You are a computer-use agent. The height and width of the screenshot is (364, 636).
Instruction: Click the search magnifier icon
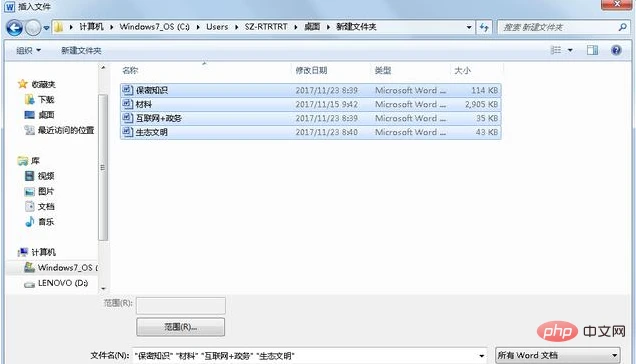point(622,27)
